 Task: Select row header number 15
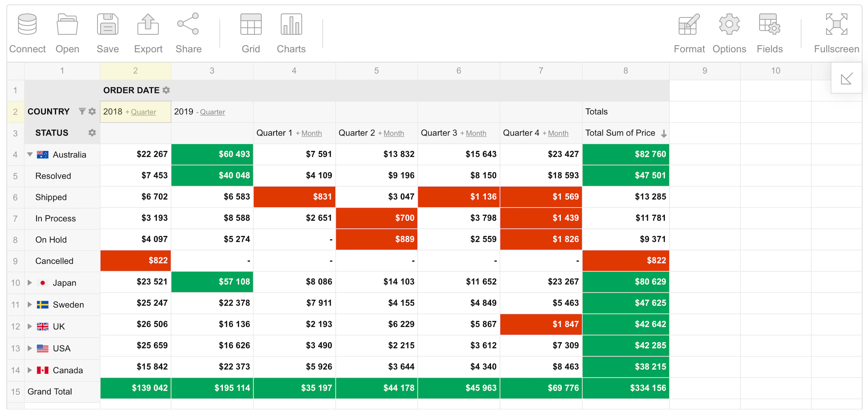coord(16,392)
